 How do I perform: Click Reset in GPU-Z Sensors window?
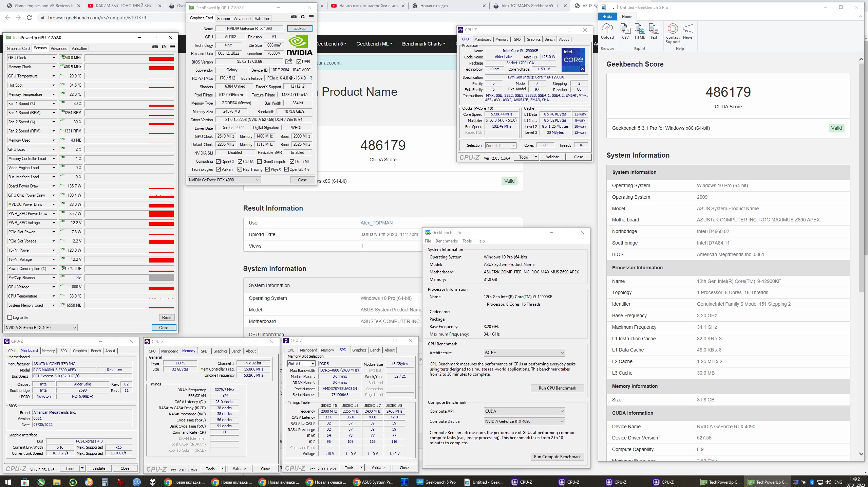click(x=167, y=317)
